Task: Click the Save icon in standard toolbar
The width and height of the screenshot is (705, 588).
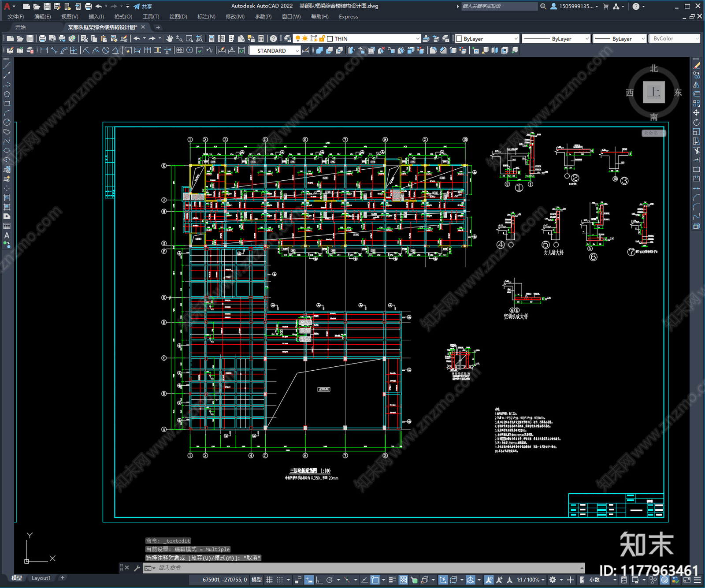Action: pyautogui.click(x=30, y=39)
